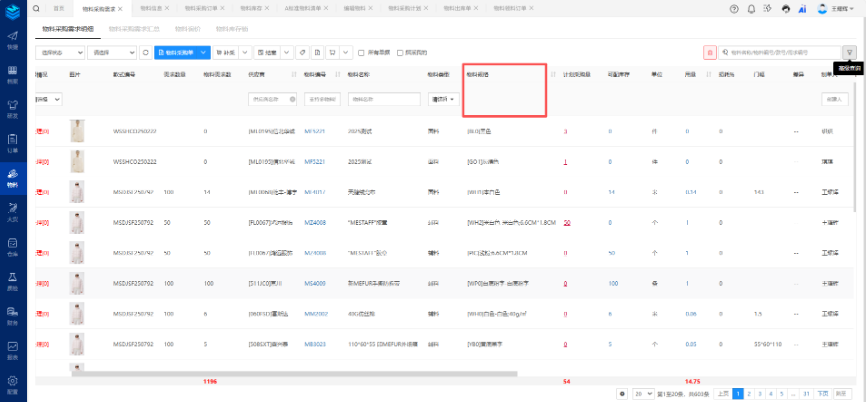Enable the 我采购的 checkbox
The image size is (867, 402).
(399, 52)
